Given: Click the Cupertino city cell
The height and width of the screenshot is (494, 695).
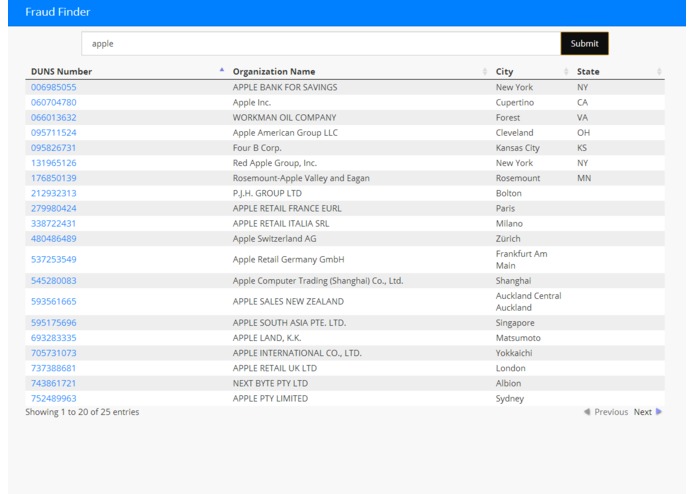Looking at the screenshot, I should [x=515, y=102].
